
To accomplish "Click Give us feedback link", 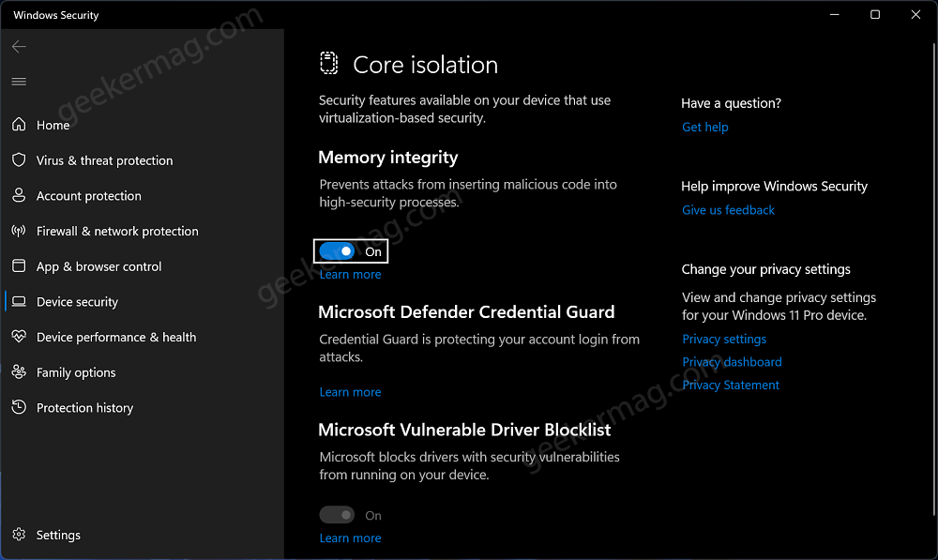I will (x=728, y=210).
